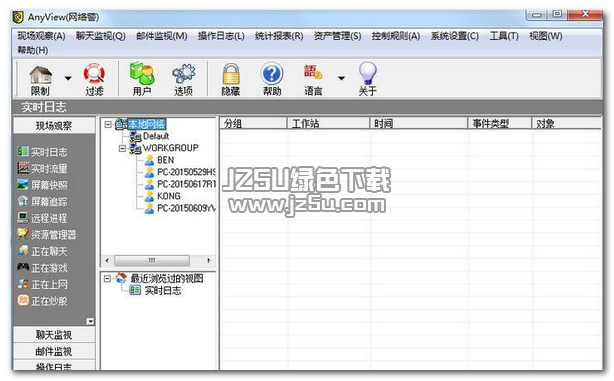Collapse the 最近浏览过的视图 node

[107, 279]
